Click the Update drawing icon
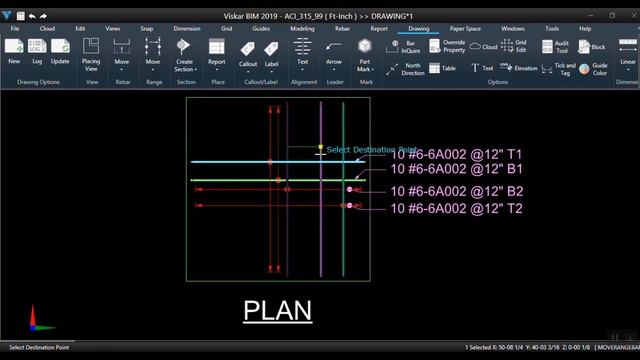Image resolution: width=640 pixels, height=360 pixels. tap(60, 46)
